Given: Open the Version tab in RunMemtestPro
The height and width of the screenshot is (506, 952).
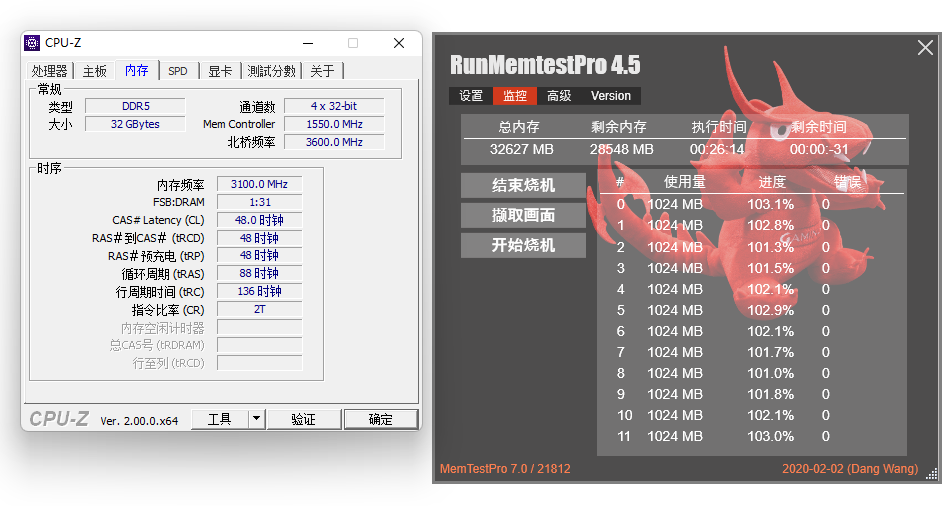Looking at the screenshot, I should click(x=611, y=96).
